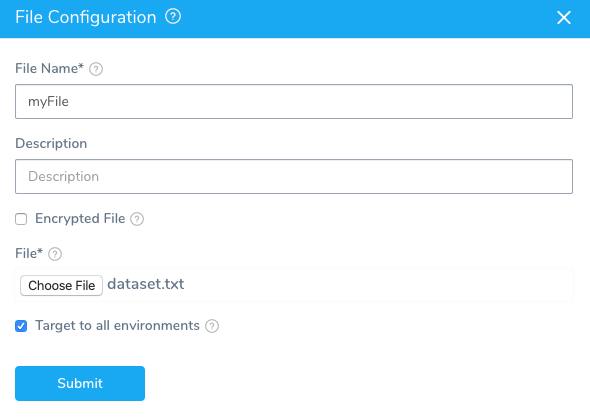
Task: Open the help icon beside File* label
Action: click(x=55, y=254)
